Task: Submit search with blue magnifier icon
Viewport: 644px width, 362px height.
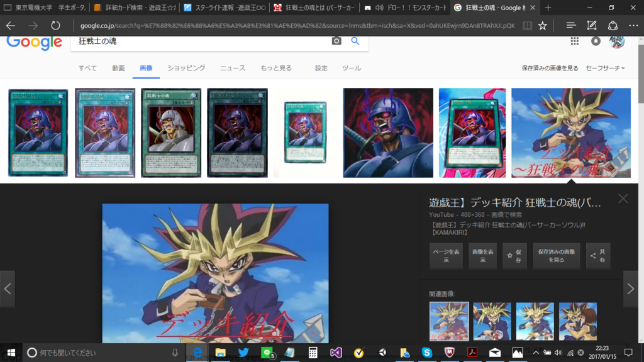Action: [355, 41]
